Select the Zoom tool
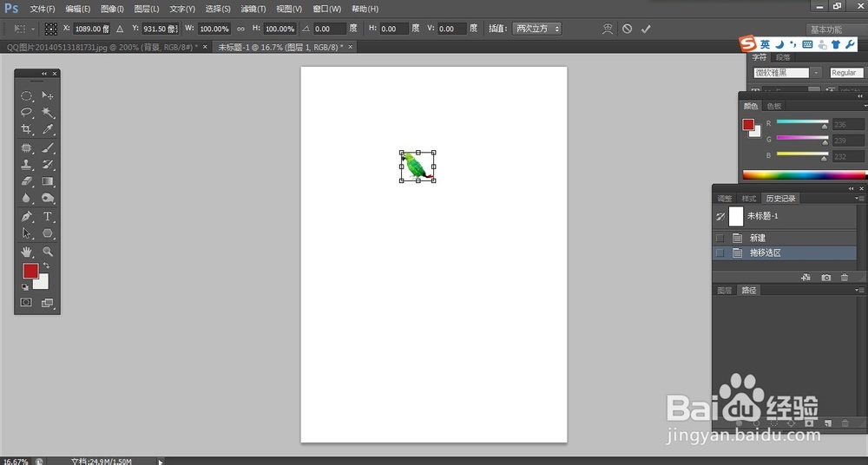The image size is (868, 465). (48, 252)
